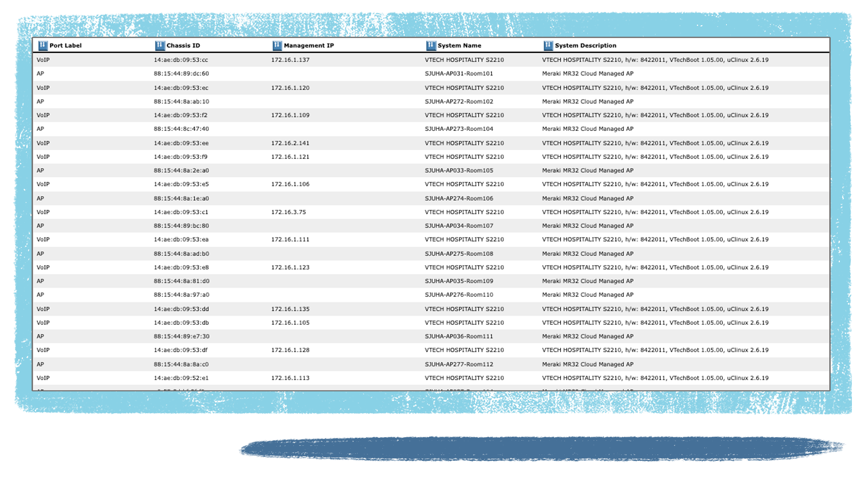Viewport: 868px width, 478px height.
Task: Select system name SJUHA-AP035-Room109
Action: point(459,281)
